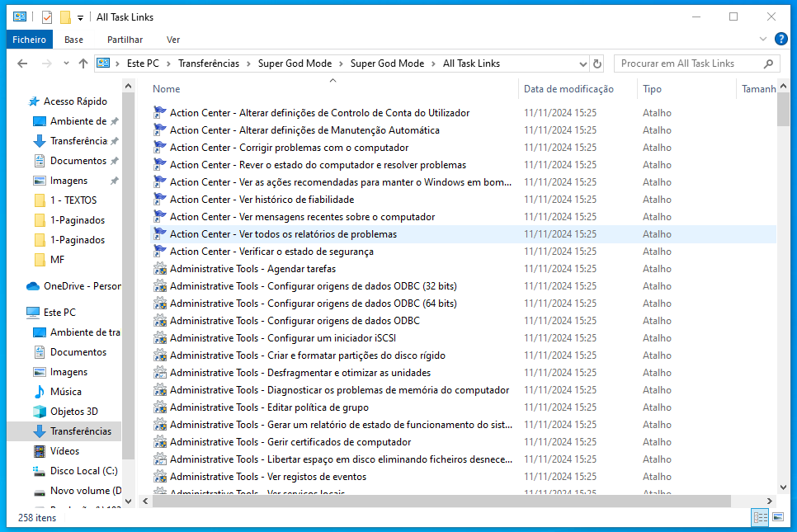Click the OneDrive cloud icon in the sidebar
The image size is (797, 532).
[33, 286]
